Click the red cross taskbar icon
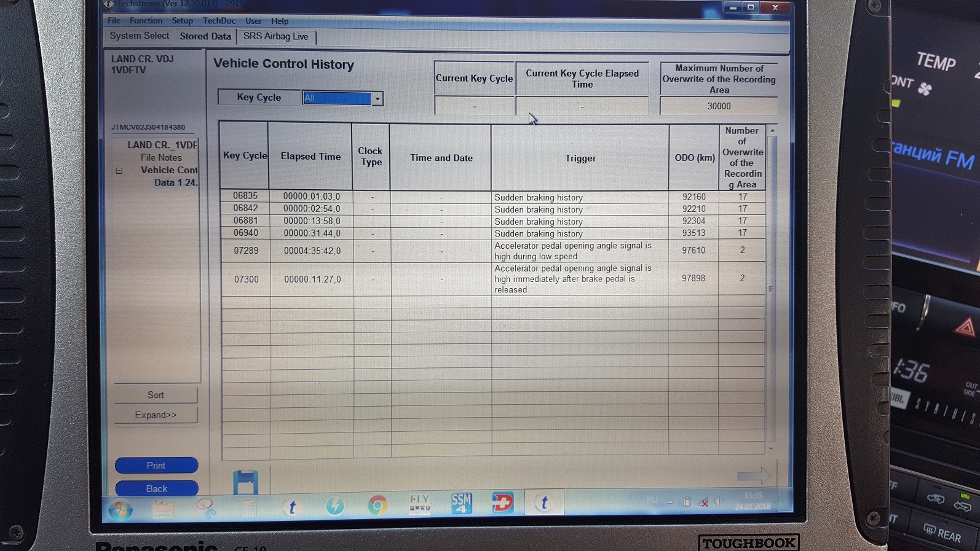This screenshot has height=551, width=980. tap(502, 503)
